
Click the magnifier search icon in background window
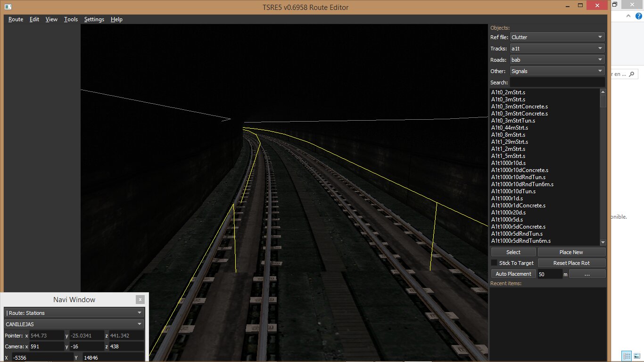pyautogui.click(x=631, y=74)
